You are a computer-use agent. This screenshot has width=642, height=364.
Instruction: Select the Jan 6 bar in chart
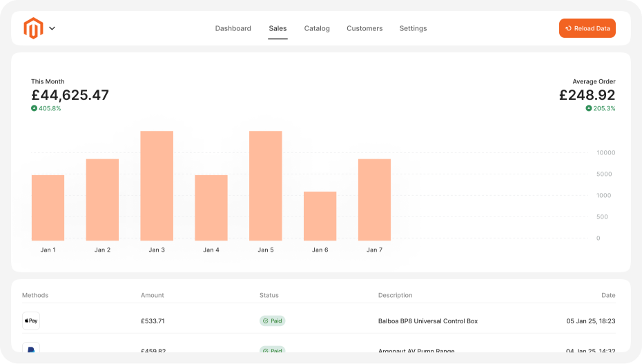click(x=320, y=216)
